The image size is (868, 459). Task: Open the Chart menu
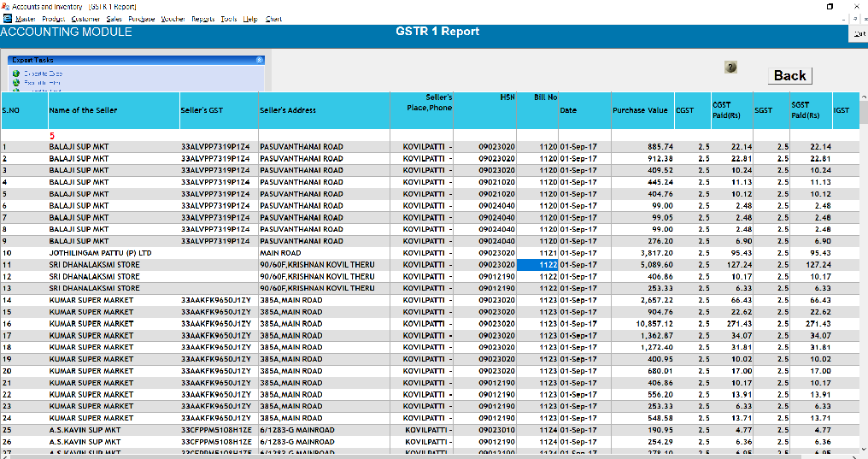(x=273, y=18)
